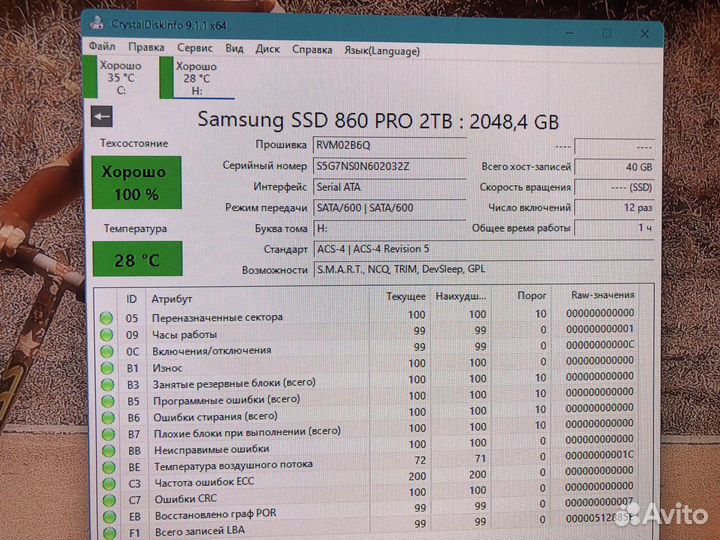720x540 pixels.
Task: Select row Всего записей LBA
Action: (367, 526)
